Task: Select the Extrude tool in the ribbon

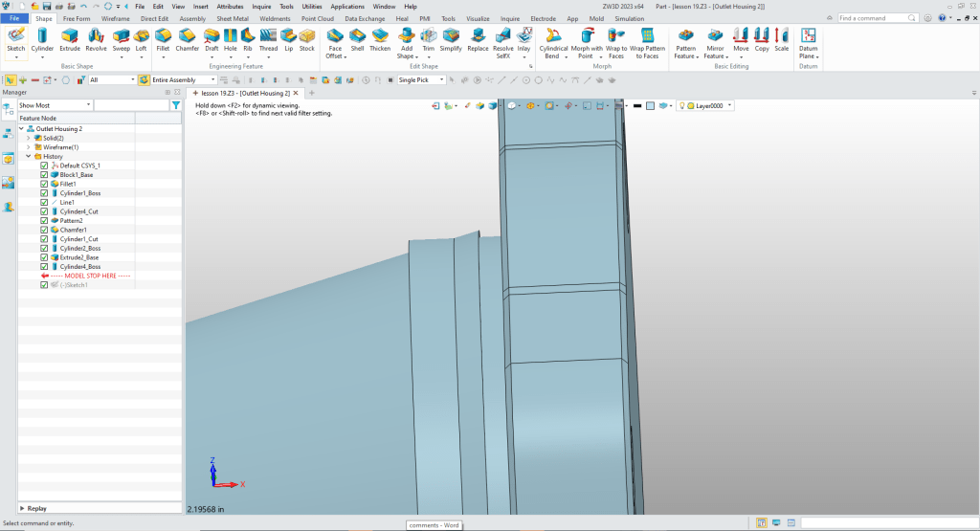Action: [x=70, y=39]
